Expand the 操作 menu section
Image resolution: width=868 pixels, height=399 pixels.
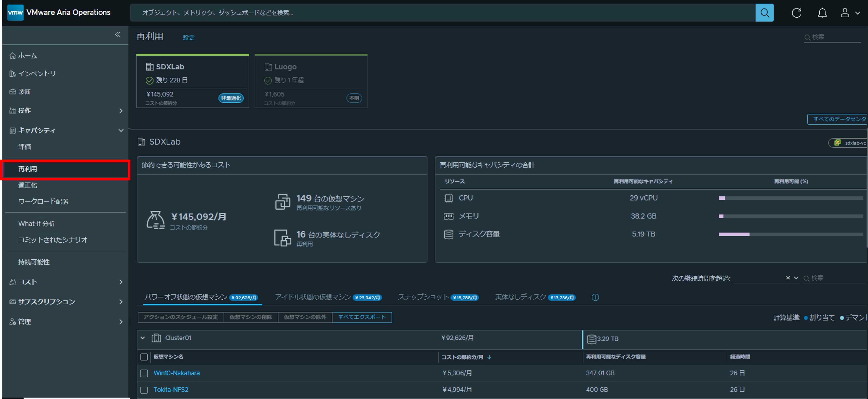[66, 111]
